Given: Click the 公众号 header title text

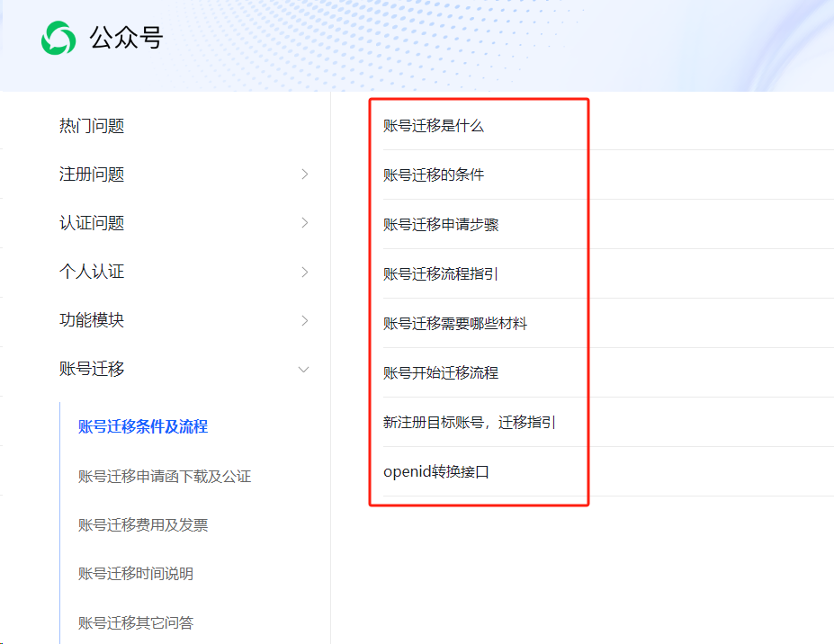Looking at the screenshot, I should tap(126, 38).
